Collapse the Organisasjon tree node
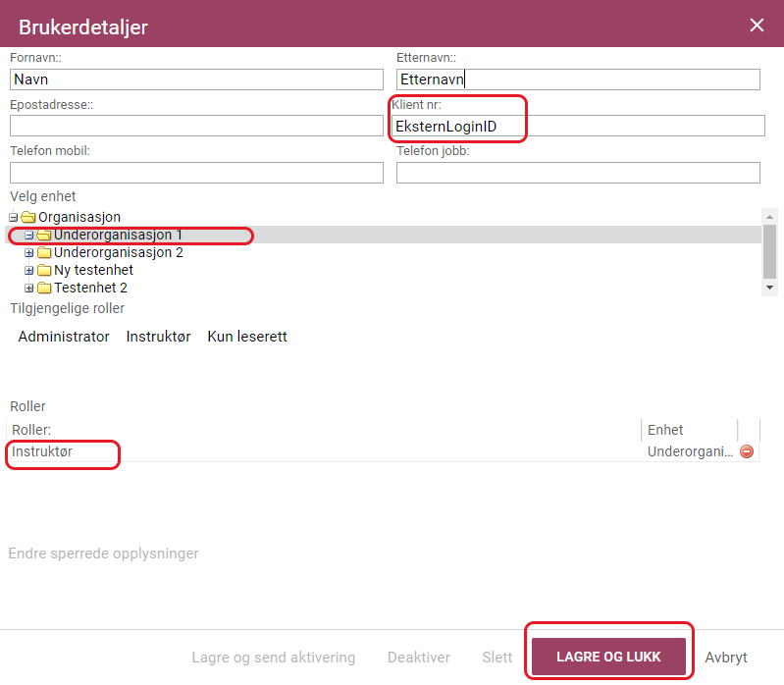Viewport: 784px width, 685px height. [14, 217]
